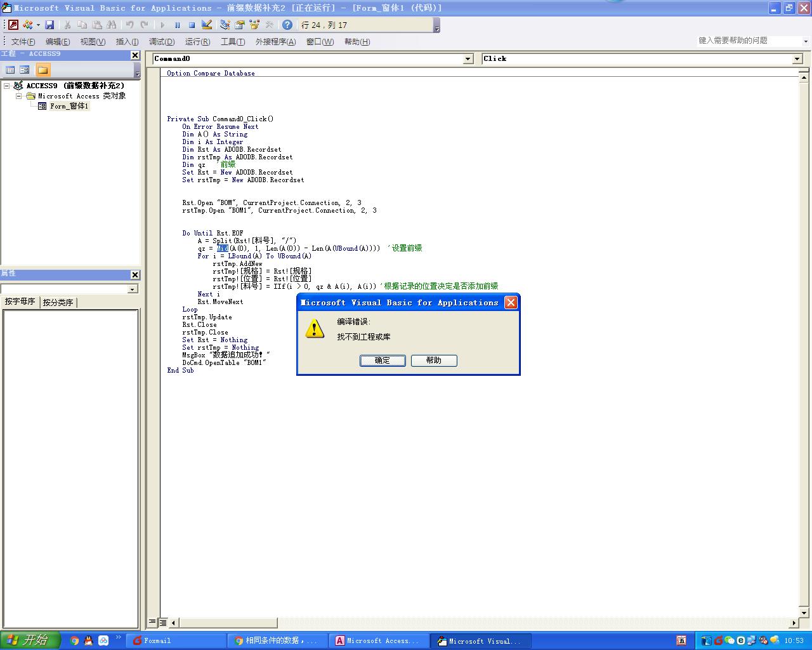Screen dimensions: 812x650
Task: Click the Paste clipboard icon
Action: [96, 25]
